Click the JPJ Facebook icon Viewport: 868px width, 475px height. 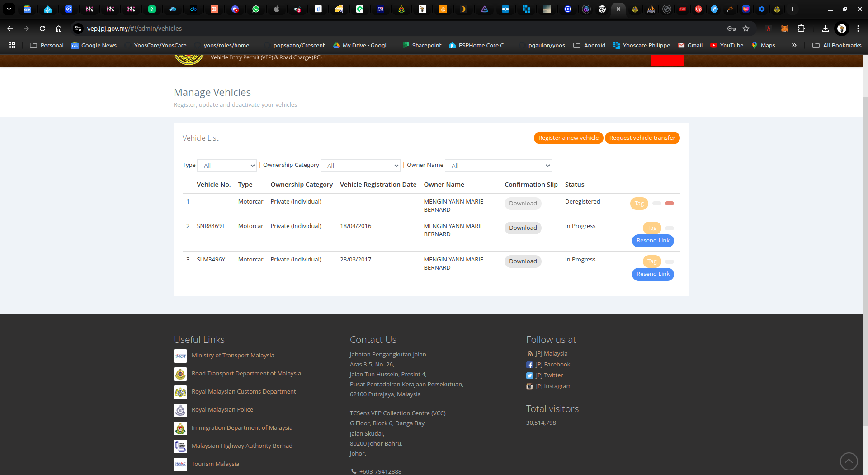tap(529, 365)
